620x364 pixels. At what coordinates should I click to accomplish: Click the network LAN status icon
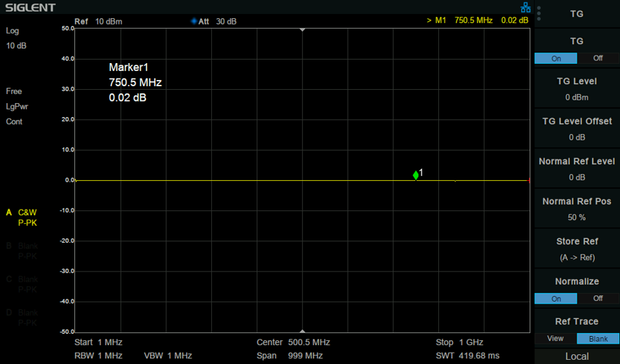[525, 7]
